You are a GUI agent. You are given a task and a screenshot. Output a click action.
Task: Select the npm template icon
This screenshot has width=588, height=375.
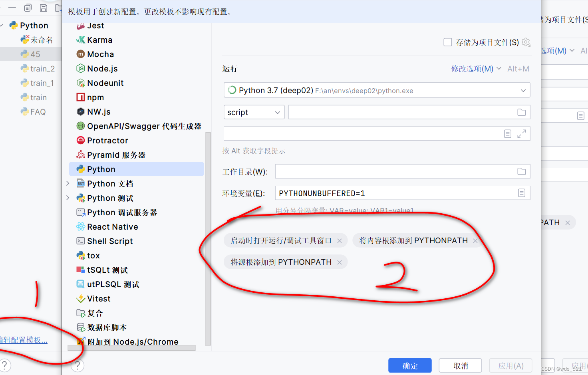tap(81, 97)
